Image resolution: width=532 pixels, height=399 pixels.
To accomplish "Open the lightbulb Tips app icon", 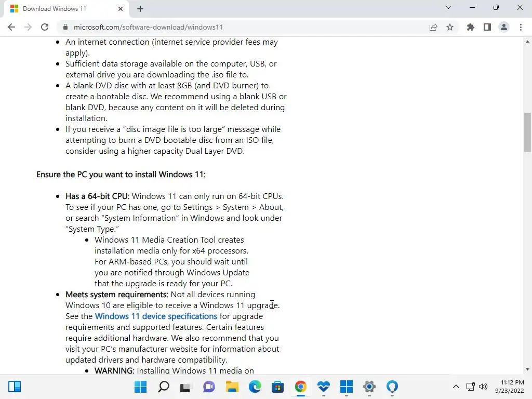I will point(392,387).
